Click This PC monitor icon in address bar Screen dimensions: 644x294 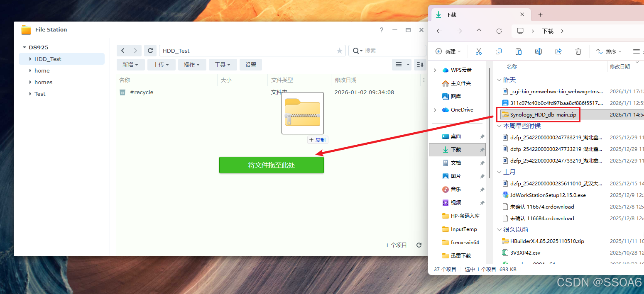point(520,31)
